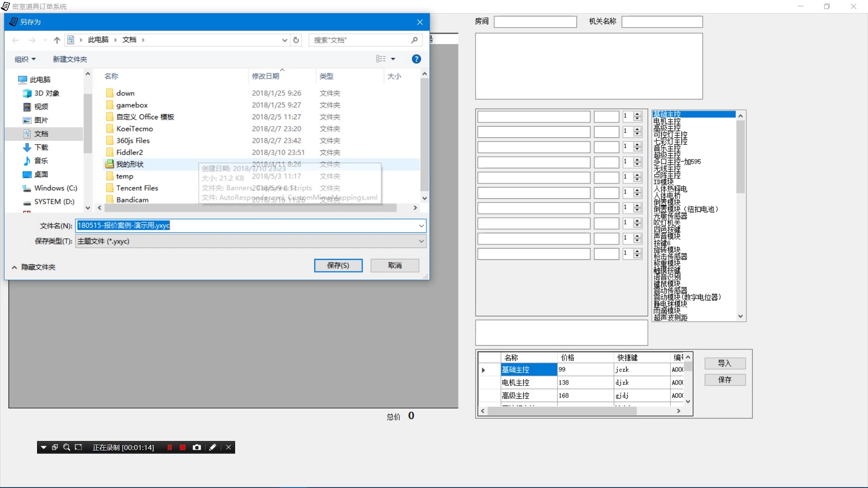Click the 导入 button
Viewport: 868px width, 488px height.
[x=725, y=363]
